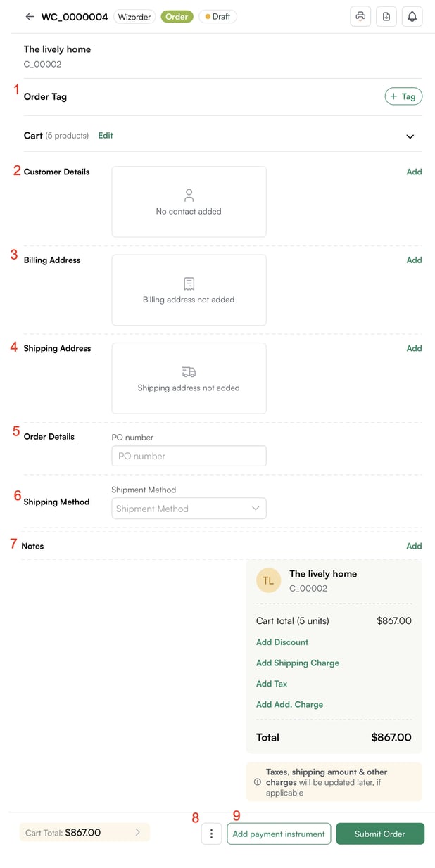This screenshot has height=868, width=435.
Task: Open the three-dot actions menu near Cart Total
Action: click(x=211, y=834)
